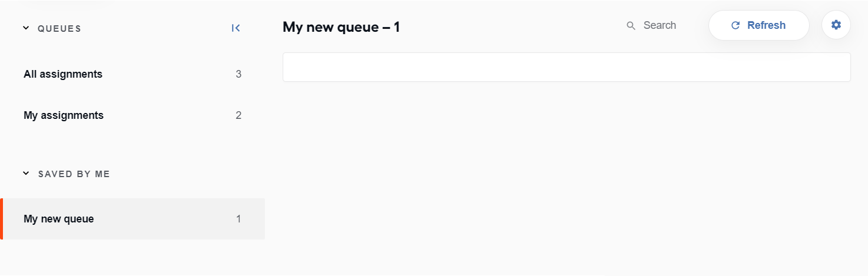868x276 pixels.
Task: Click the count 3 beside All assignments
Action: click(238, 74)
